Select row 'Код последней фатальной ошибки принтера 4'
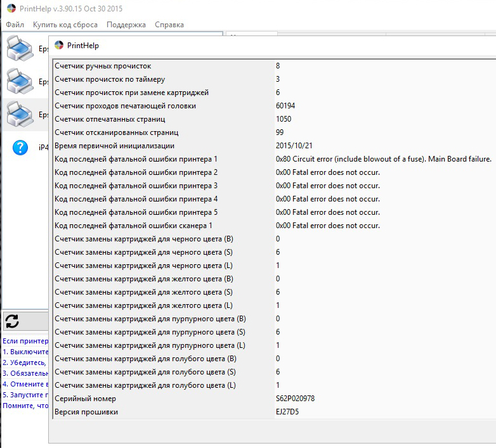This screenshot has height=448, width=496. point(274,199)
